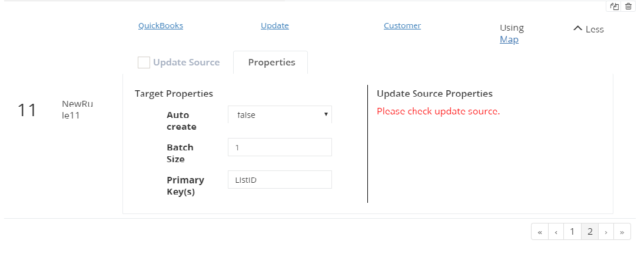Jump to last page with » icon
This screenshot has width=644, height=273.
(x=622, y=232)
